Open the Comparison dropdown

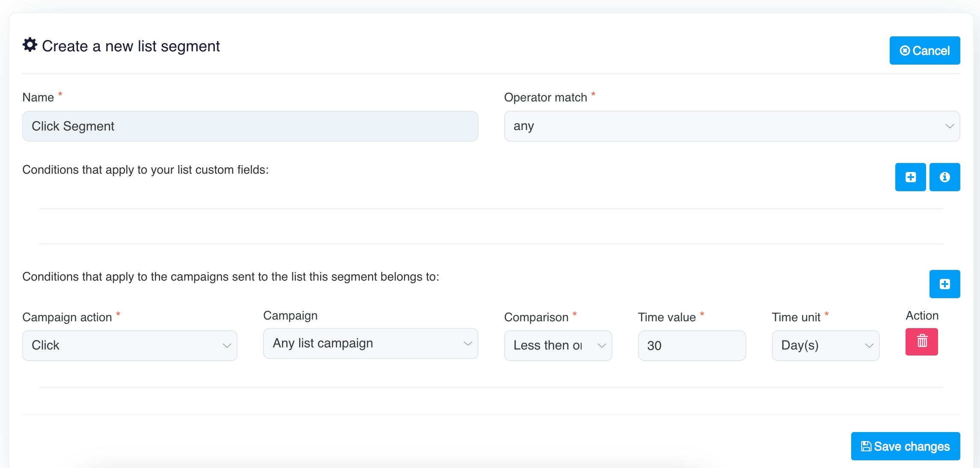point(558,346)
